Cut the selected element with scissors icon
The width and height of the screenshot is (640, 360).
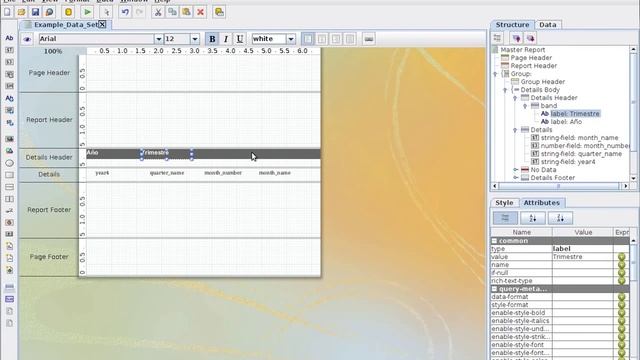(158, 12)
